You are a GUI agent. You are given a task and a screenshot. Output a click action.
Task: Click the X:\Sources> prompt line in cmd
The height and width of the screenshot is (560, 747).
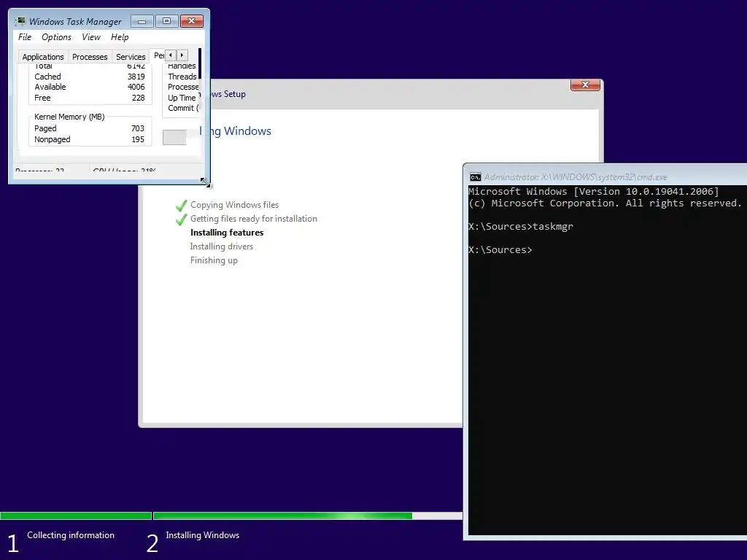pos(500,250)
